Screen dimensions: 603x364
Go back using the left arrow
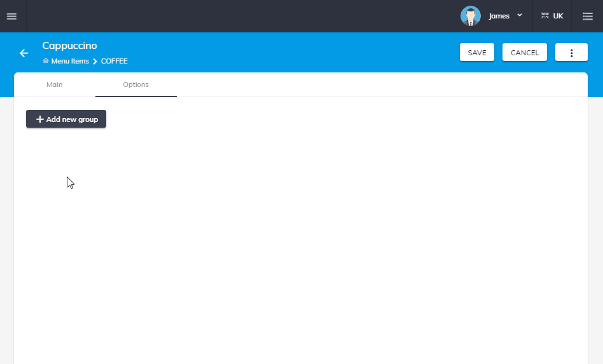pyautogui.click(x=24, y=53)
